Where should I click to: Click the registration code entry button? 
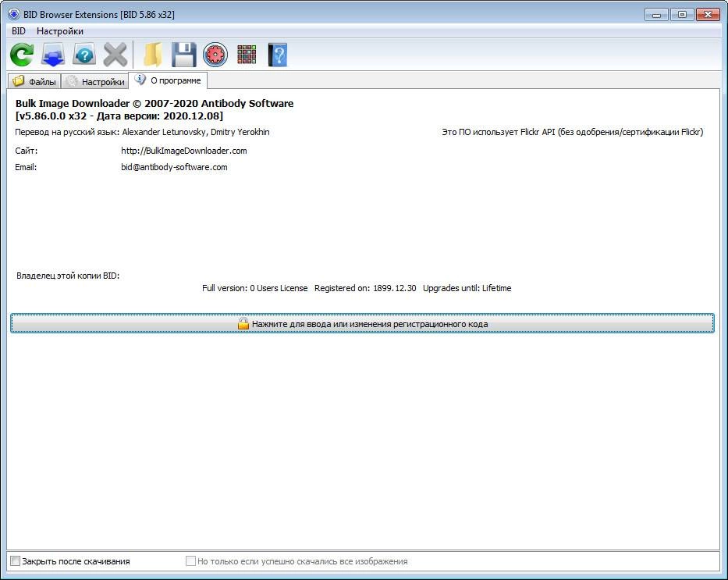[362, 324]
